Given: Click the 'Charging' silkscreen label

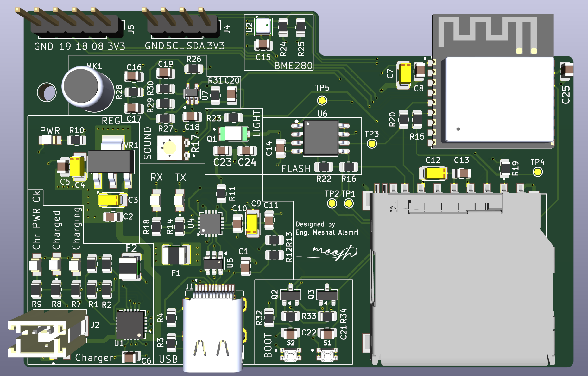Looking at the screenshot, I should pyautogui.click(x=77, y=228).
